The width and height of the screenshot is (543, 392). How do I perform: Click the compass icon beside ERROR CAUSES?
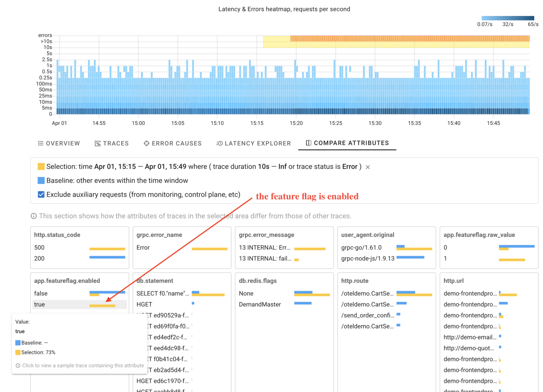146,143
